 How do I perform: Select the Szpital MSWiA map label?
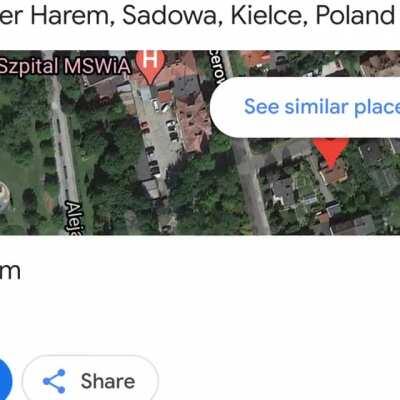click(x=65, y=67)
